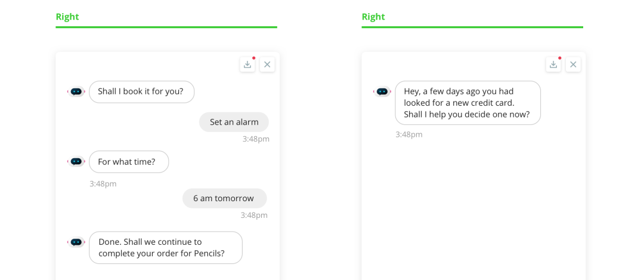Click bot avatar beside Pencils order message
The height and width of the screenshot is (280, 644).
point(76,242)
